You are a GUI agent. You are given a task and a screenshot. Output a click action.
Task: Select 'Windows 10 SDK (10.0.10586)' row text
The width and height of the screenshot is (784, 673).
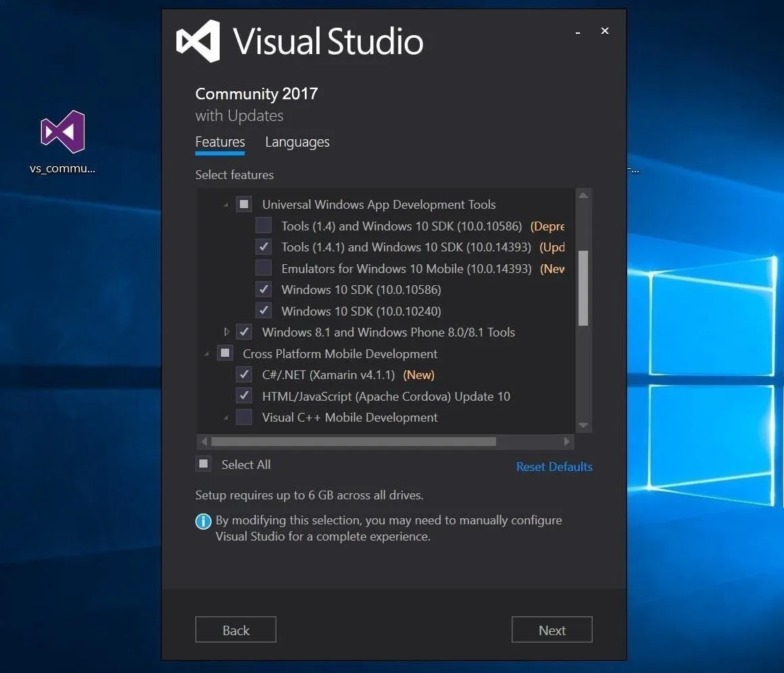[361, 289]
